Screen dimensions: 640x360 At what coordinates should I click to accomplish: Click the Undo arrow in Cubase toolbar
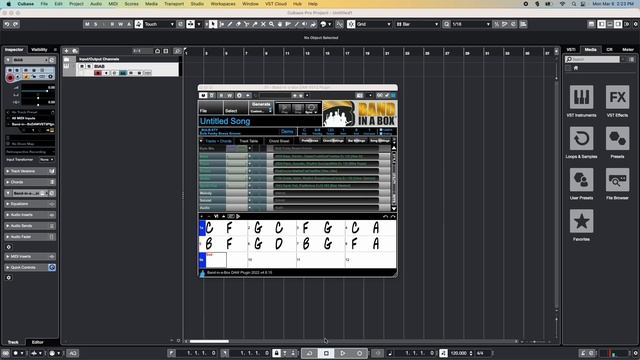click(x=7, y=24)
